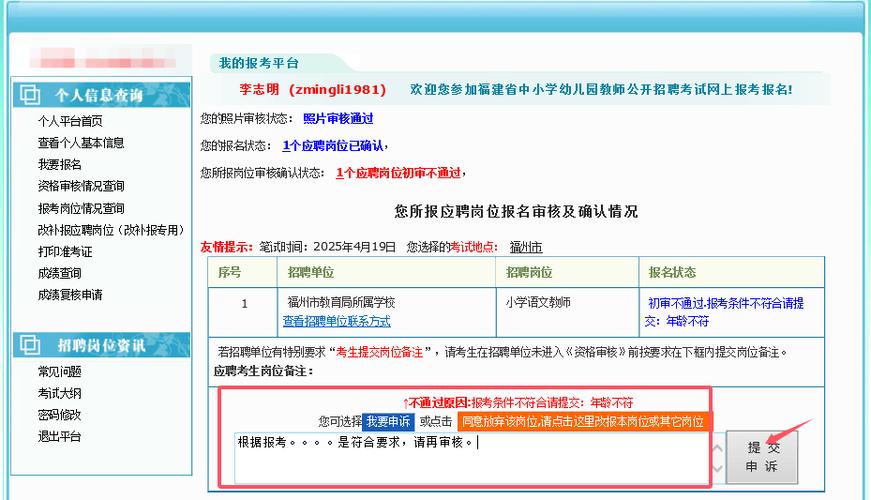This screenshot has width=871, height=500.
Task: Click the text area scroll down arrow
Action: pyautogui.click(x=718, y=468)
